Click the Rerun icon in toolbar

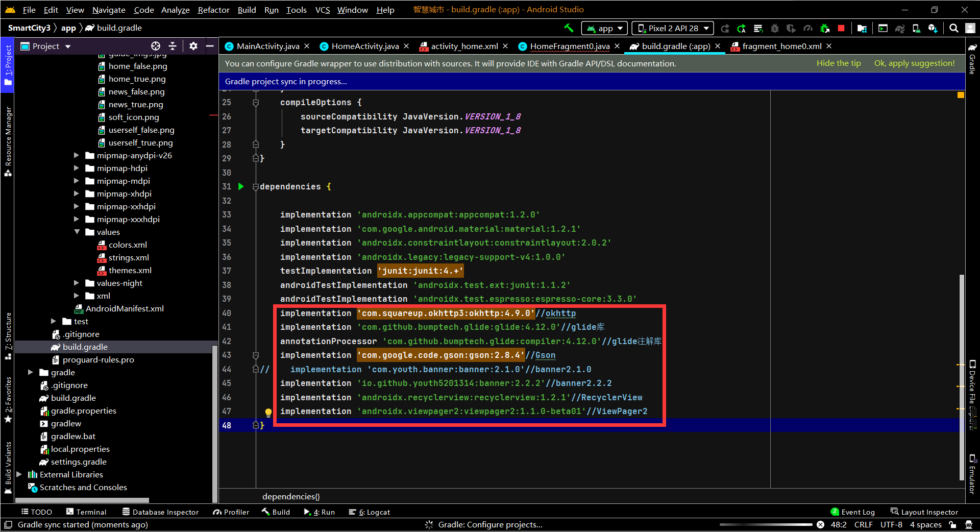coord(725,28)
